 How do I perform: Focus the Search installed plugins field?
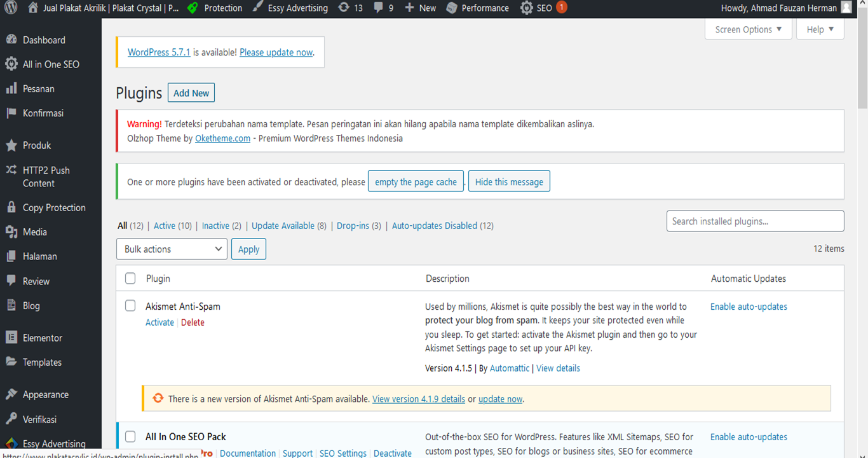click(x=755, y=221)
